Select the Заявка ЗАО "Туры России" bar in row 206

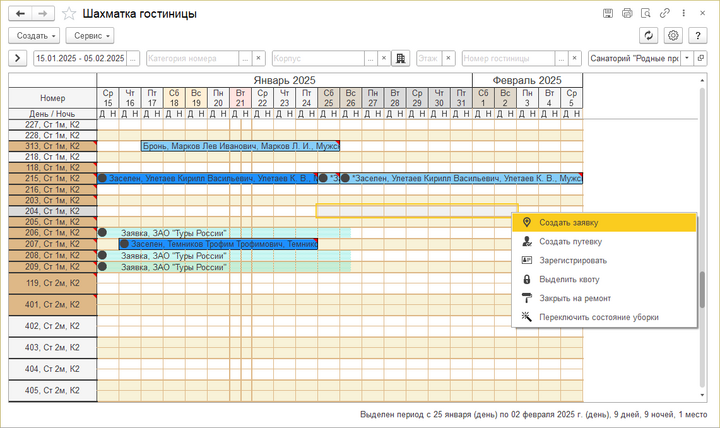tap(224, 233)
